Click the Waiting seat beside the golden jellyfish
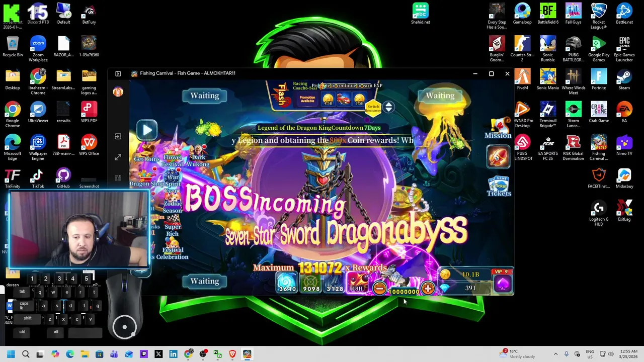This screenshot has height=362, width=644. tap(440, 96)
